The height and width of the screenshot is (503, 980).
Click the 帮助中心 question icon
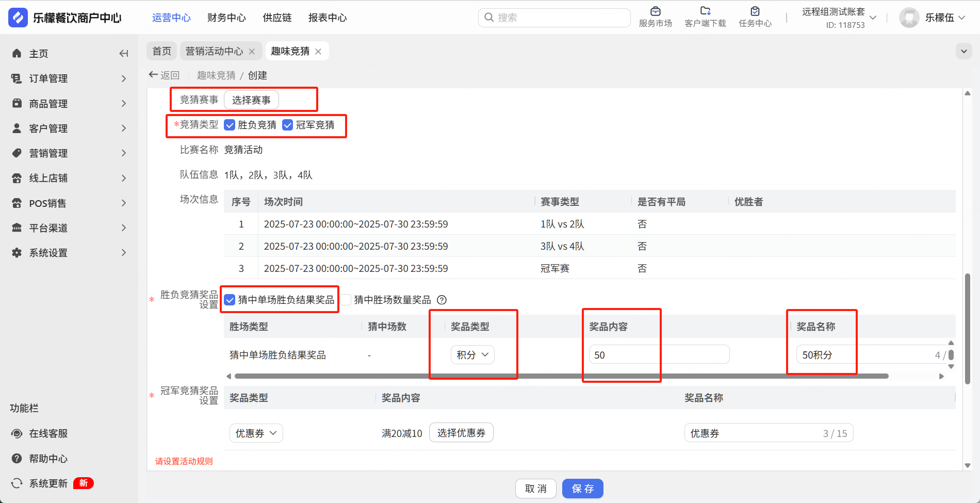click(x=17, y=459)
